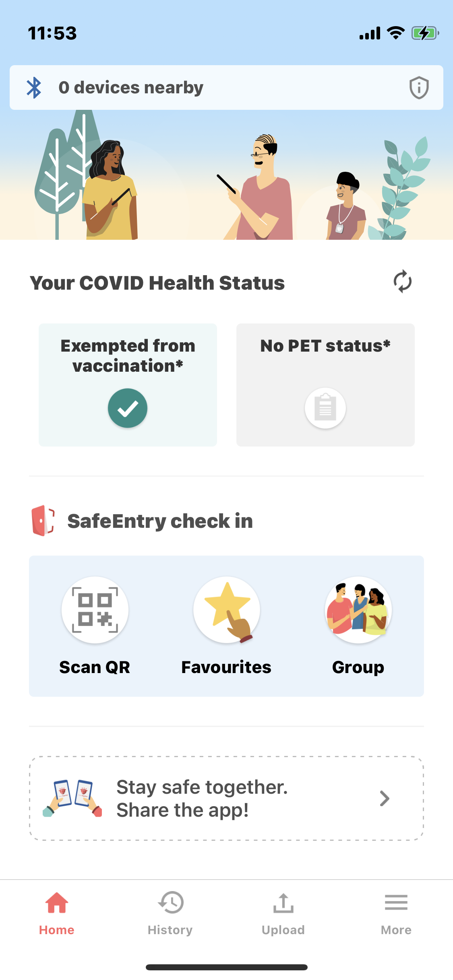Refresh COVID Health Status
Viewport: 453px width, 980px height.
[402, 282]
